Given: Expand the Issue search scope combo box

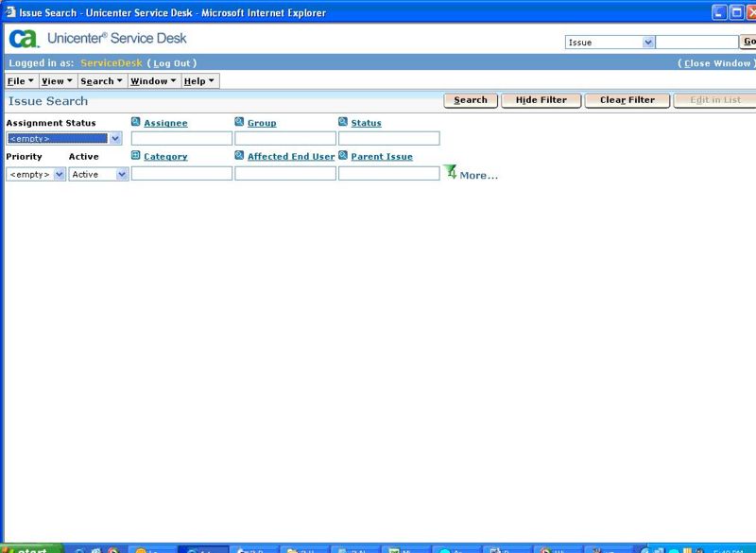Looking at the screenshot, I should click(x=648, y=43).
